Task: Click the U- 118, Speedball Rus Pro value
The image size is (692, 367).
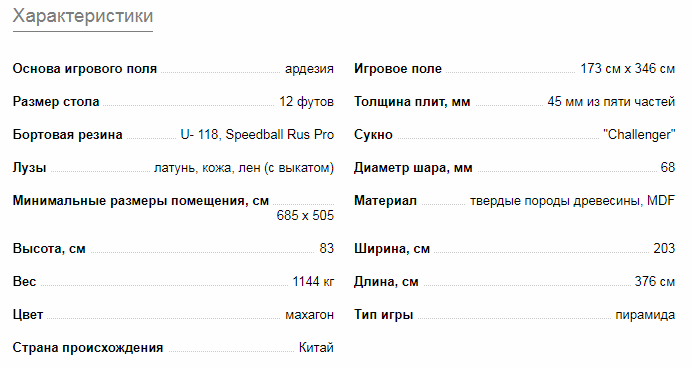Action: 257,135
